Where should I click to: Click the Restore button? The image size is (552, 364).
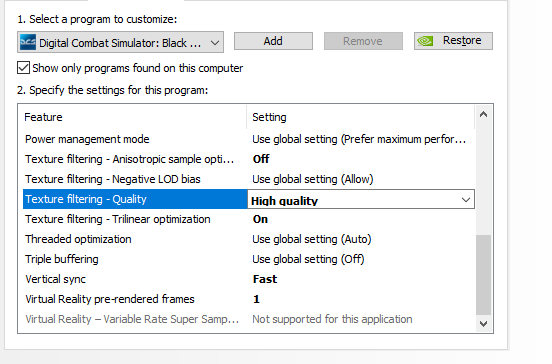click(x=453, y=41)
